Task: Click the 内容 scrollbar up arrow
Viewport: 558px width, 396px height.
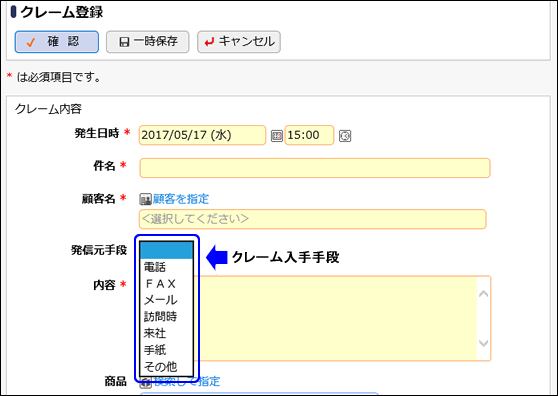Action: tap(483, 294)
